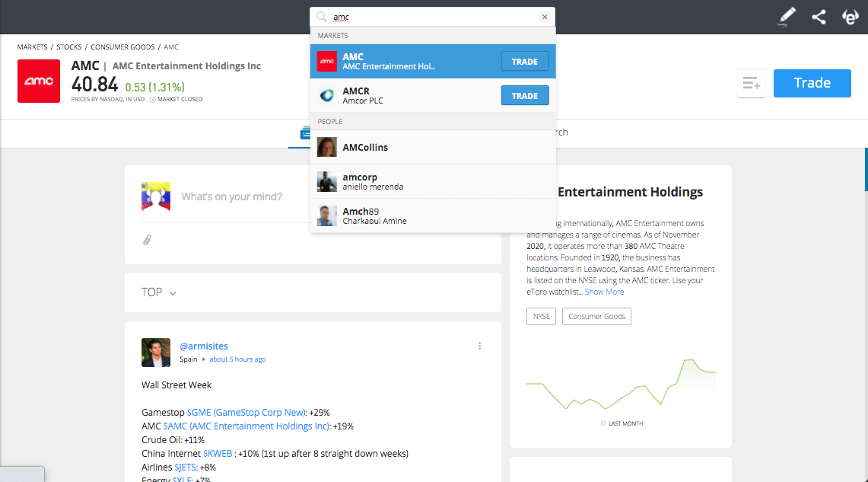Click $JETS ticker link

coord(186,468)
